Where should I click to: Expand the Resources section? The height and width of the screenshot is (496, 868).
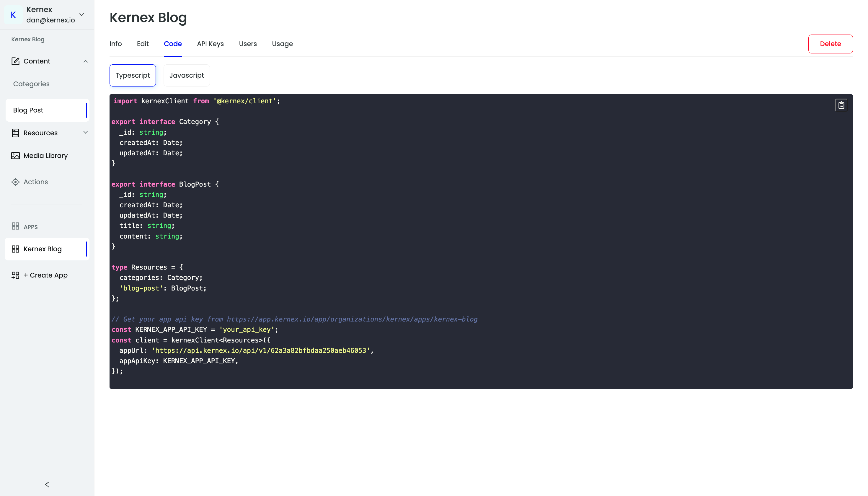86,133
